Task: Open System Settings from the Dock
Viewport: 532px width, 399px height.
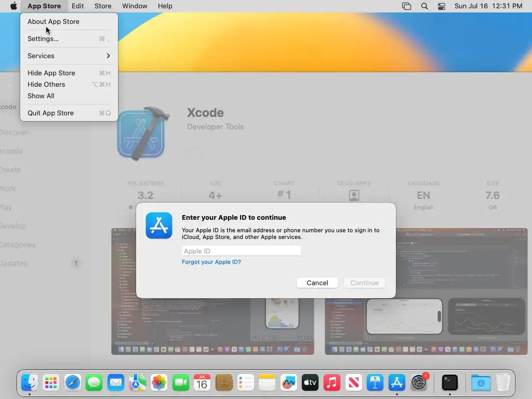Action: coord(419,383)
